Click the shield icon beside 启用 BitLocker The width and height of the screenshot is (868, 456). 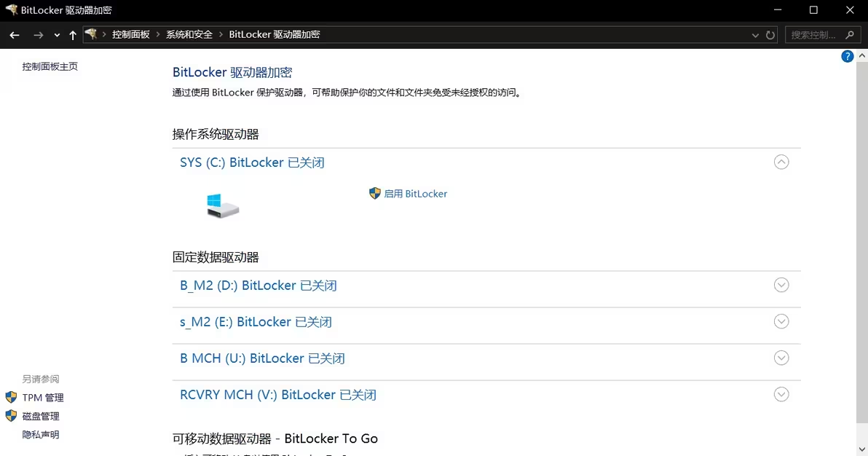[x=374, y=193]
